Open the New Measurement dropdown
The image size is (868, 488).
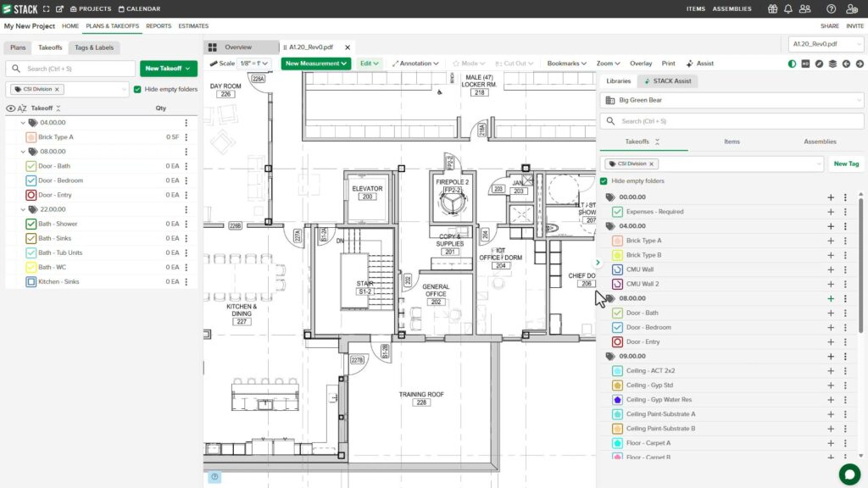click(x=315, y=64)
